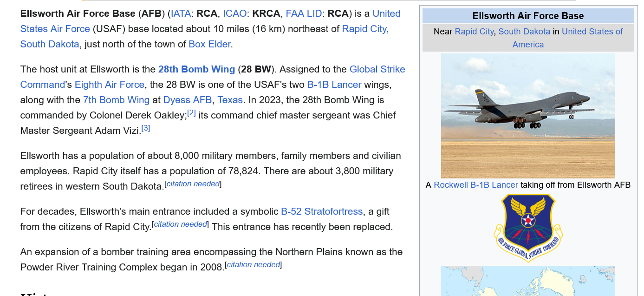
Task: Open the FAA LID link
Action: pyautogui.click(x=304, y=13)
